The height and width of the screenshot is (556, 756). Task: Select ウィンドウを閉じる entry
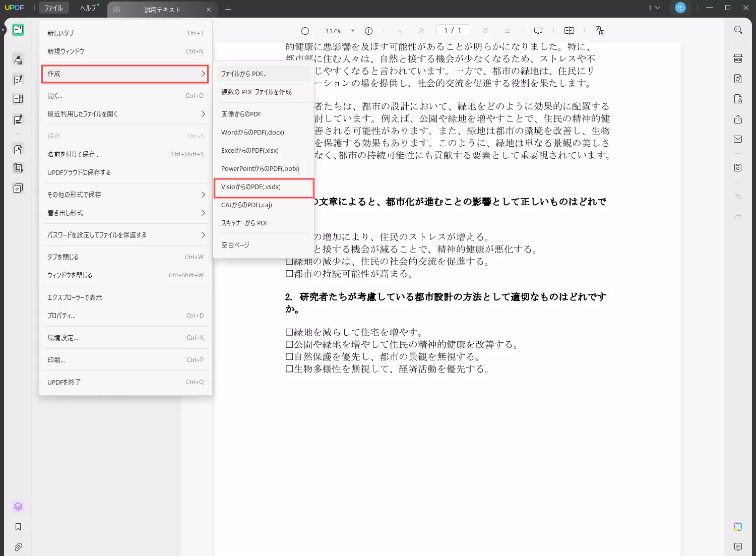126,275
